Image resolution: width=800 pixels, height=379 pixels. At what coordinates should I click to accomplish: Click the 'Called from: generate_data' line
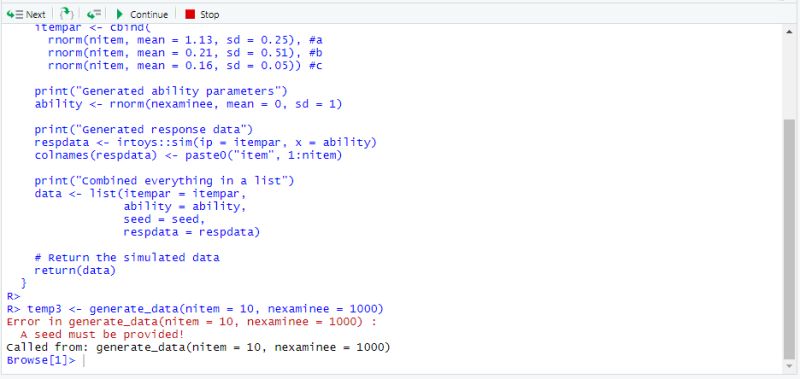(198, 347)
